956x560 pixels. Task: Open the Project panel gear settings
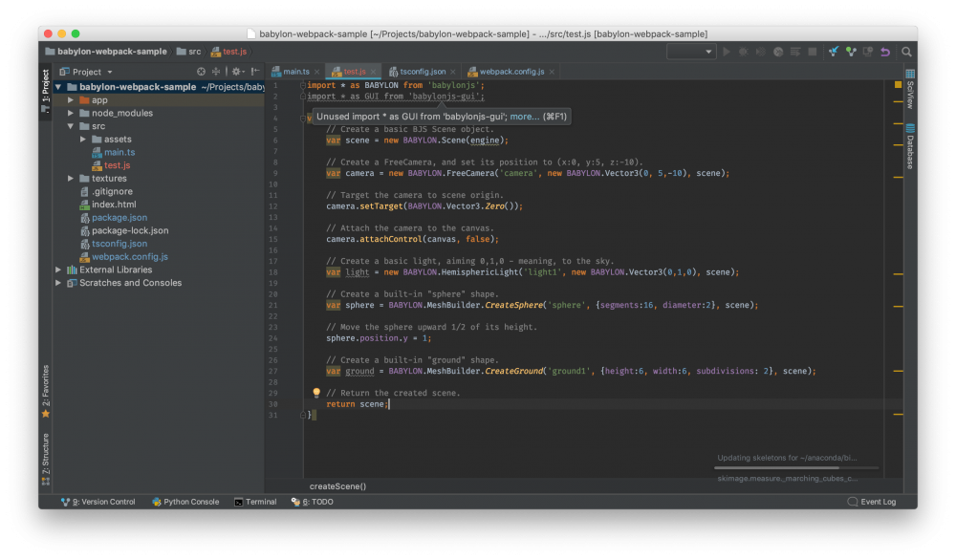tap(237, 72)
